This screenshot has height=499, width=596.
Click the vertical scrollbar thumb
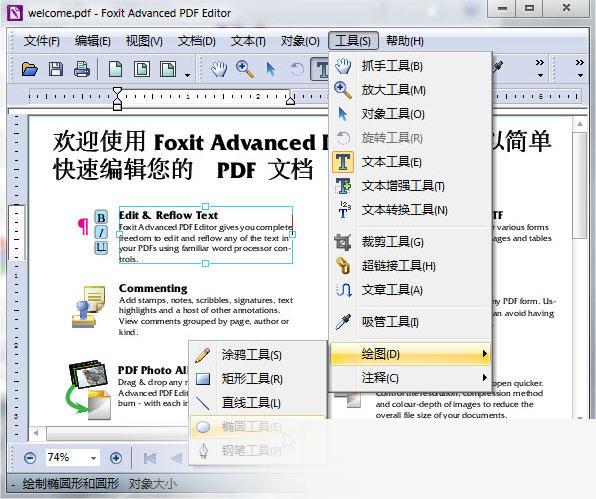[x=580, y=185]
